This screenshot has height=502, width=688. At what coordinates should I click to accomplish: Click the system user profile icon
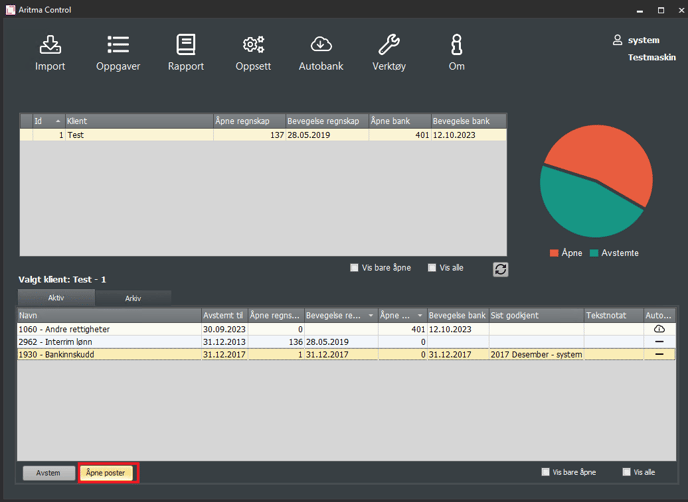pyautogui.click(x=618, y=40)
